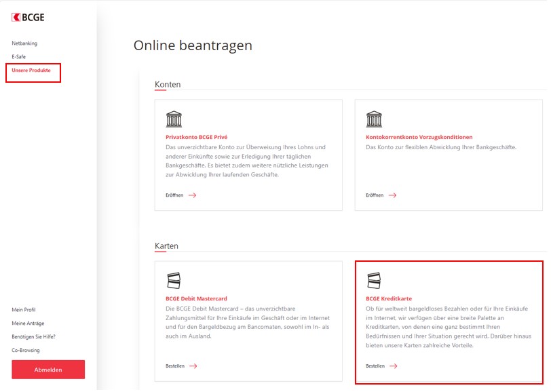Click the Konten section heading
The image size is (551, 392).
[168, 84]
